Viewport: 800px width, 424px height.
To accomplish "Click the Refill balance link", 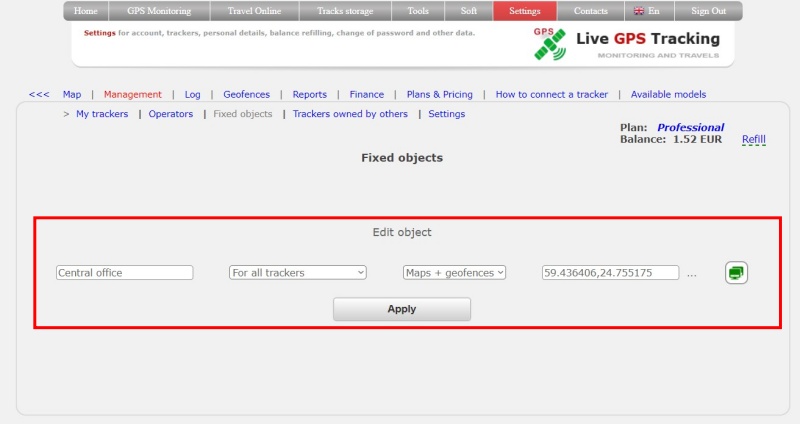I will click(x=753, y=140).
